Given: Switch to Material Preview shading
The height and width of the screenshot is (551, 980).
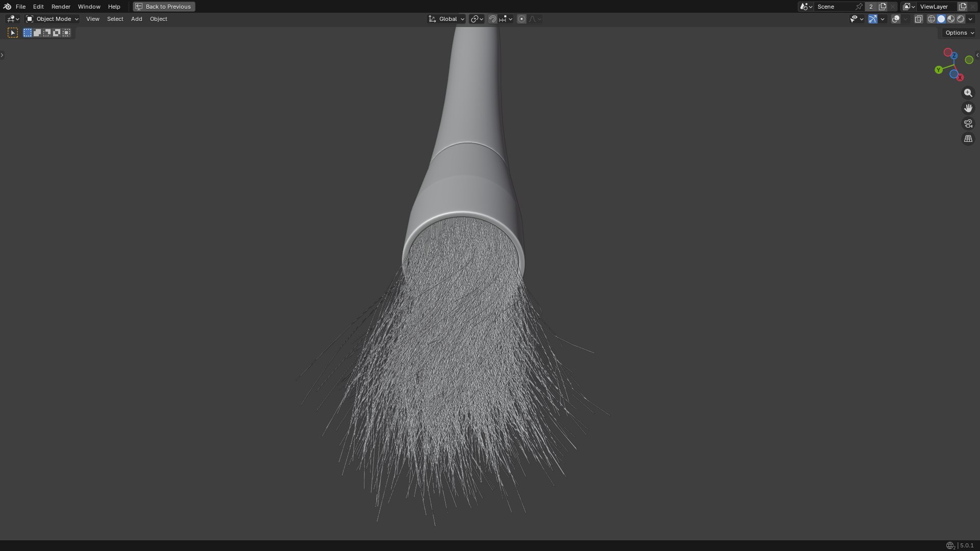Looking at the screenshot, I should click(x=951, y=19).
